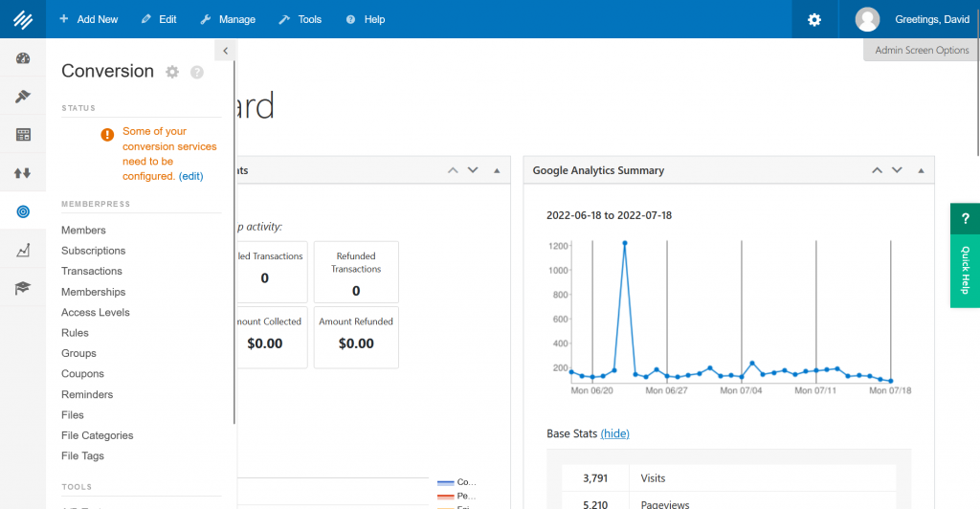The image size is (980, 509).
Task: Hide the Base Stats section
Action: point(614,433)
